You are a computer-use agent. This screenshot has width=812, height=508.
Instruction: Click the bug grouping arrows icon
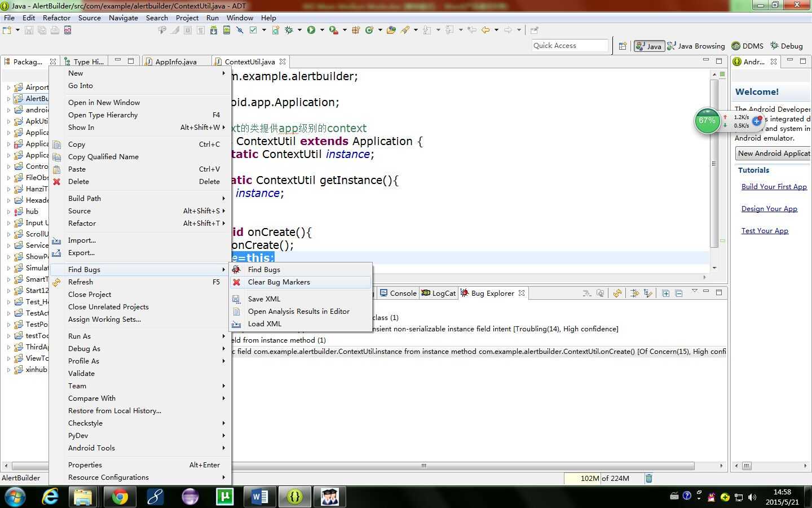click(x=635, y=293)
